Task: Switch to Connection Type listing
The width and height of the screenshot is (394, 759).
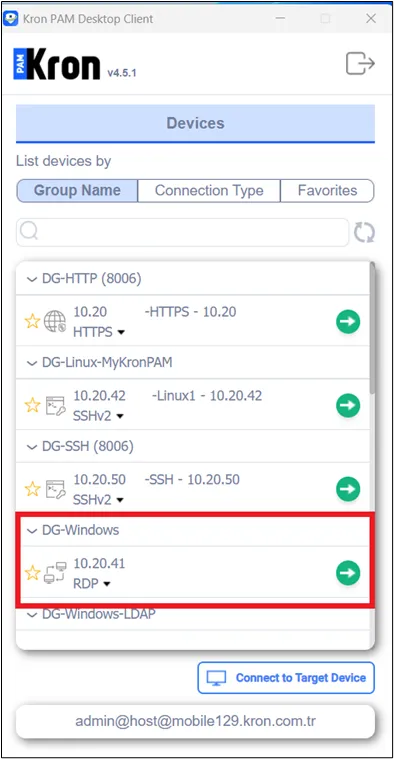Action: [x=209, y=190]
